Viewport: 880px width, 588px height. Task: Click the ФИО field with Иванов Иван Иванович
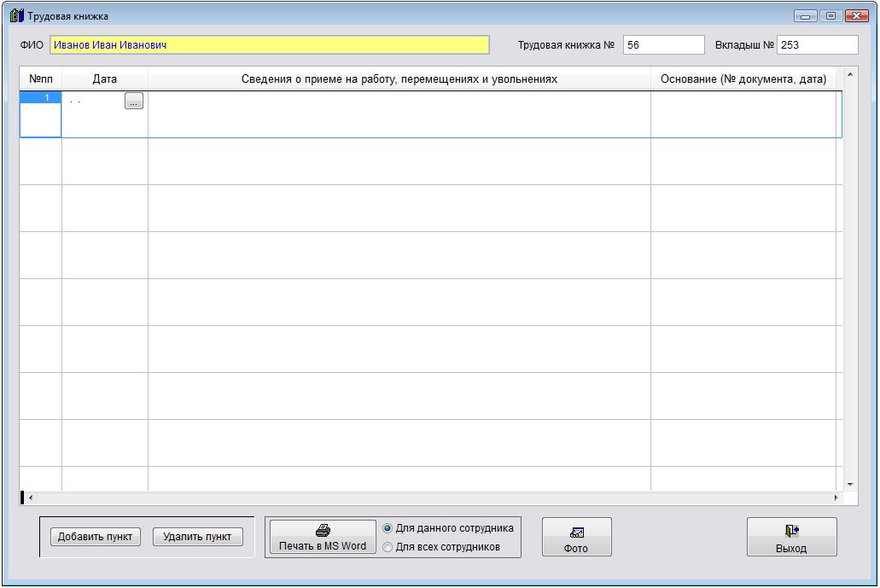point(270,45)
